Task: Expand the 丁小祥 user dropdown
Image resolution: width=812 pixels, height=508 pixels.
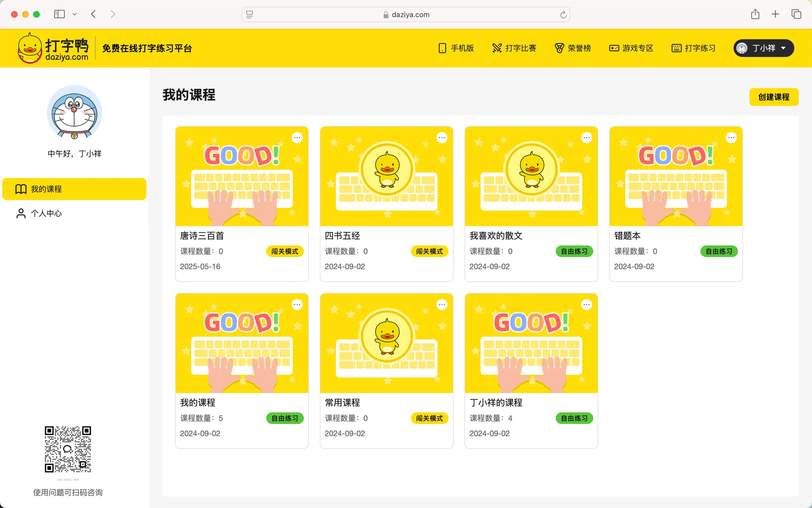Action: 763,48
